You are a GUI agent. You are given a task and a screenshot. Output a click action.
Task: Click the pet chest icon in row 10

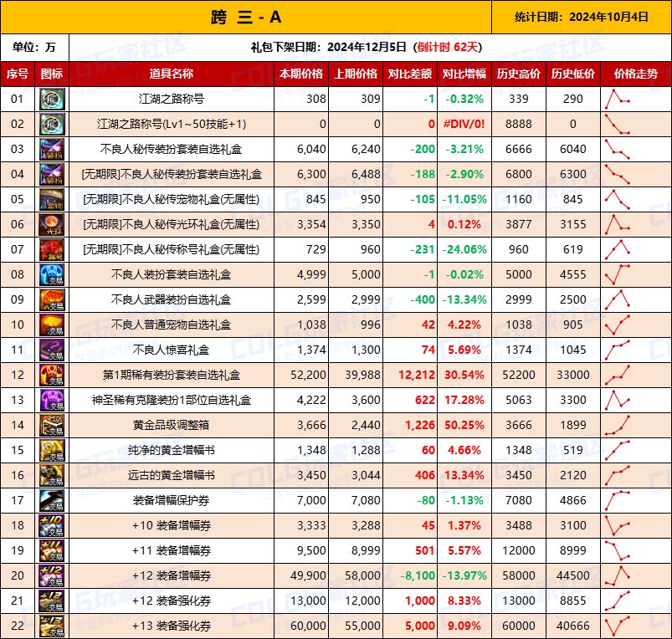pos(52,325)
